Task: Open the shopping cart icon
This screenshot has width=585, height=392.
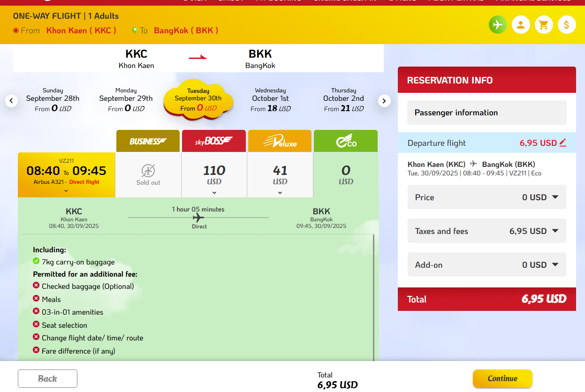Action: (544, 24)
